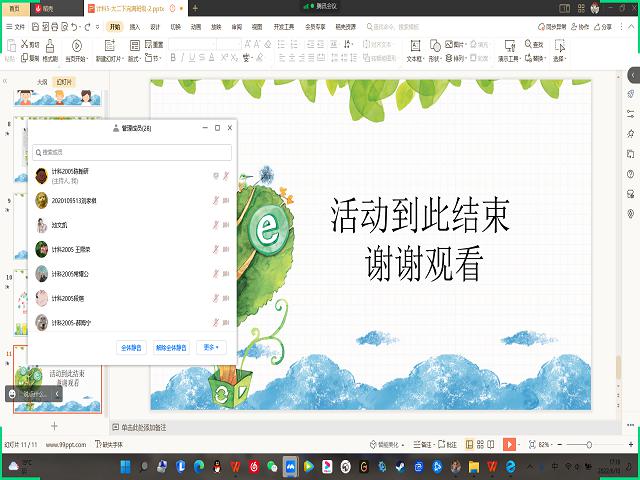Toggle subscript X₂ formatting

[234, 58]
